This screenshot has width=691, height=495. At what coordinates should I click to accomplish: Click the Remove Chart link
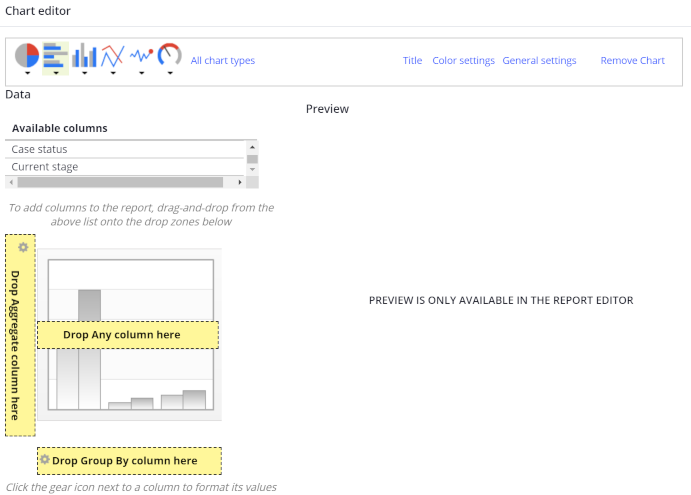coord(632,61)
